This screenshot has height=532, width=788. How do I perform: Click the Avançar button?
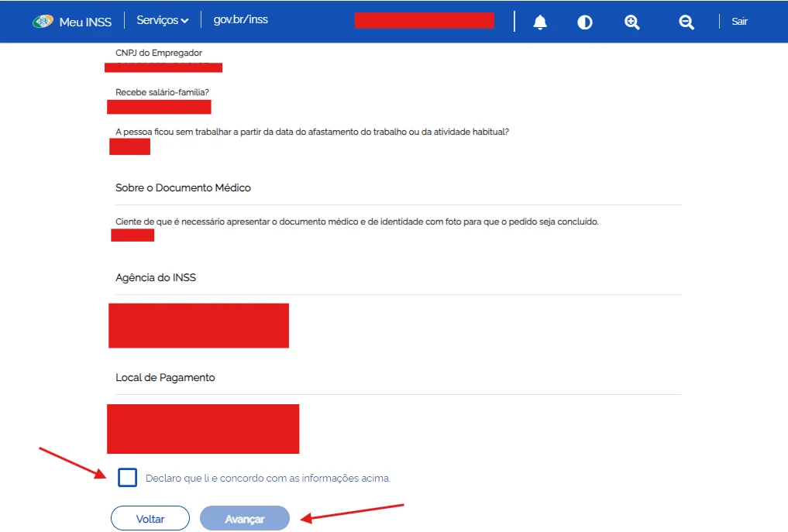245,518
